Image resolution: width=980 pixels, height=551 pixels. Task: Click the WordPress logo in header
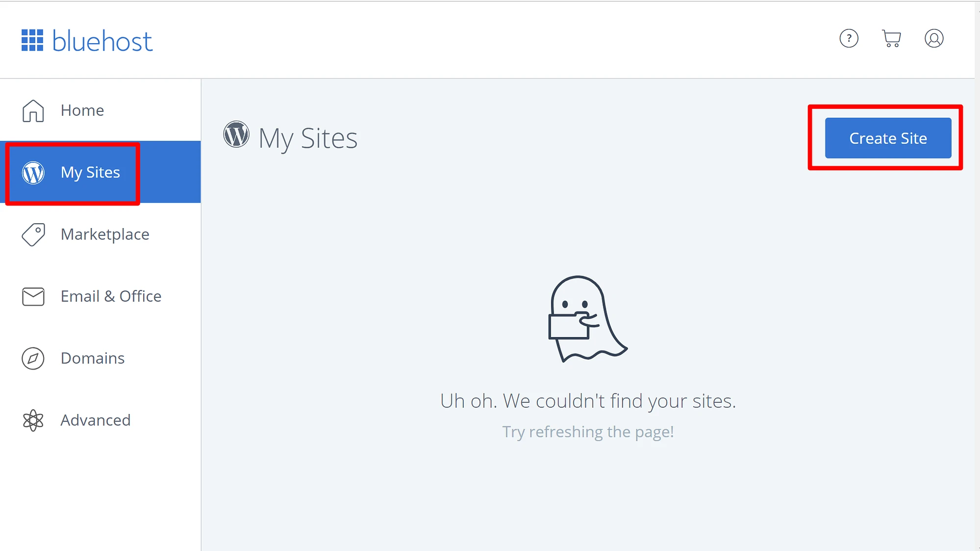coord(237,134)
